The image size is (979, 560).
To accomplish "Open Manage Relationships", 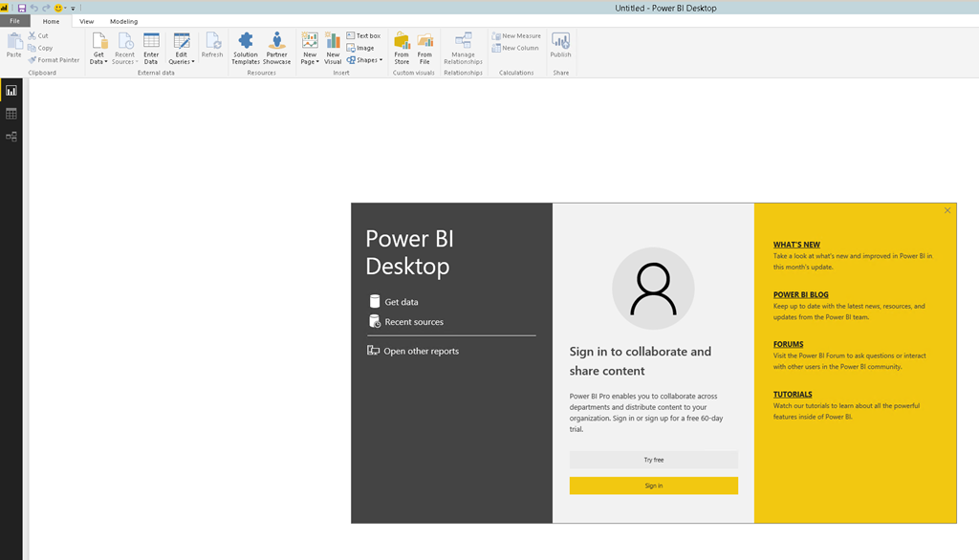I will 464,48.
